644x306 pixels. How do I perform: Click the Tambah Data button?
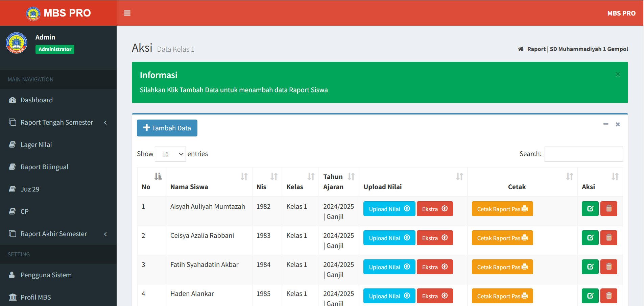167,128
